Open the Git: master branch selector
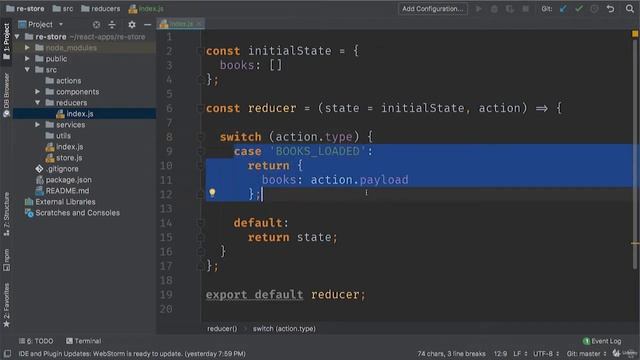Viewport: 640px width, 360px height. point(586,353)
